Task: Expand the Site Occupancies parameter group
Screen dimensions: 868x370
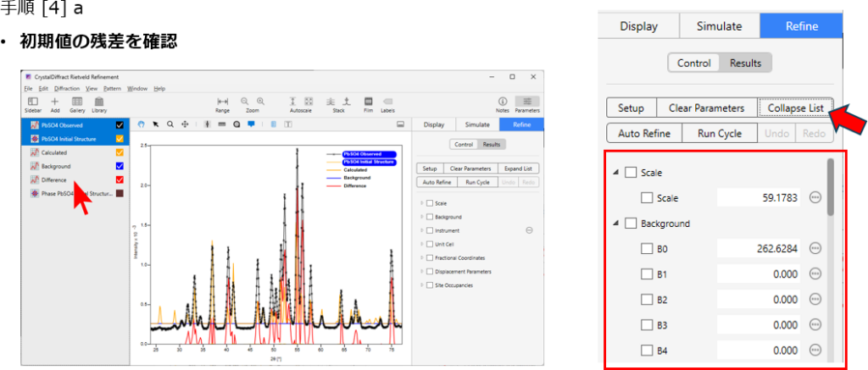Action: coord(421,285)
